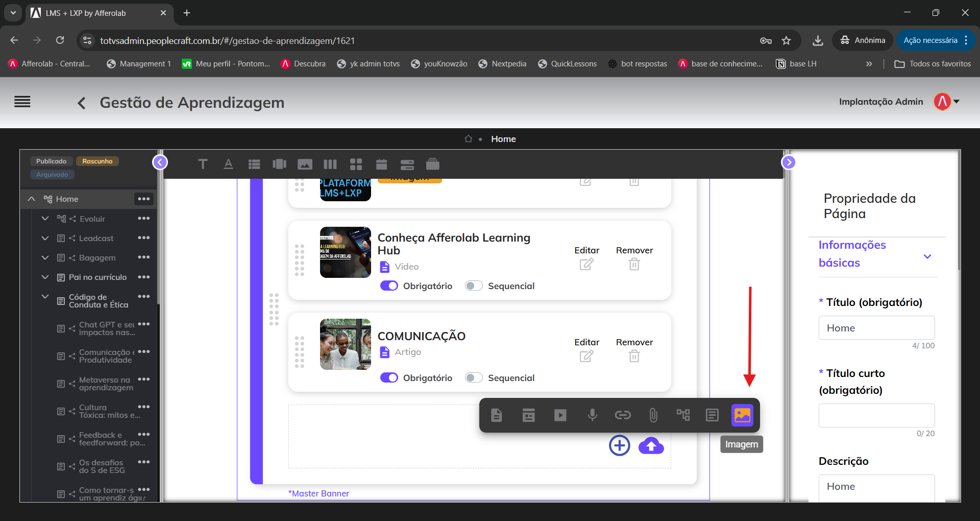Toggle Sequencial for Conheça Afferolab Learning Hub
This screenshot has height=521, width=980.
(474, 286)
